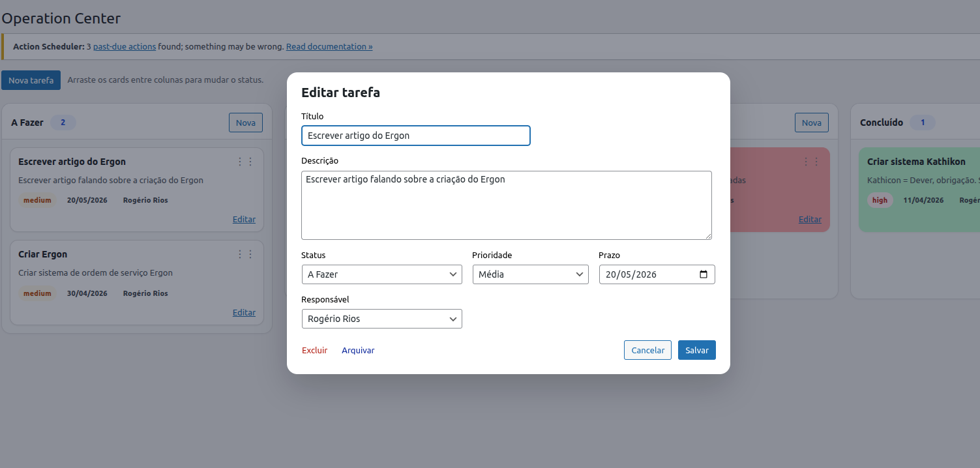980x468 pixels.
Task: Click the Excluir link
Action: tap(315, 350)
